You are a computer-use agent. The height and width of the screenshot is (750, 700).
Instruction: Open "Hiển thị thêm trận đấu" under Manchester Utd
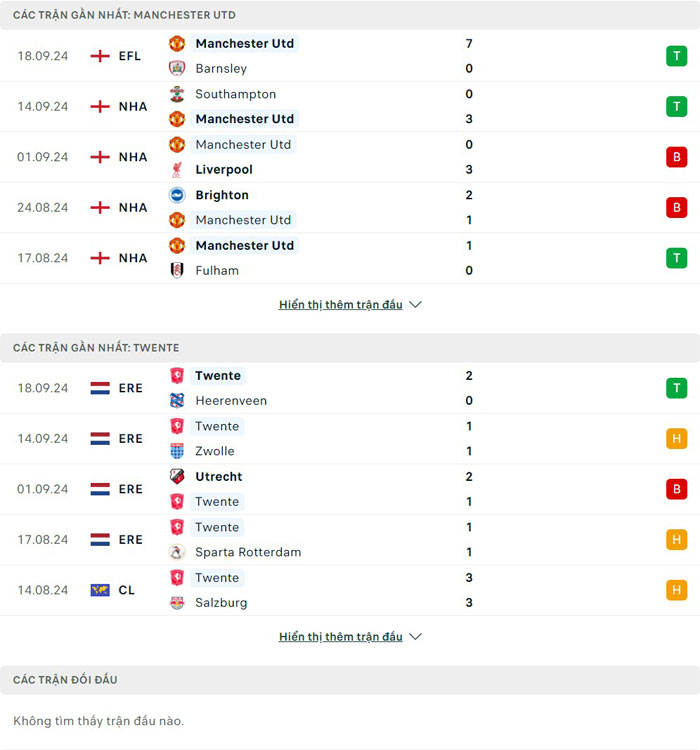(340, 305)
